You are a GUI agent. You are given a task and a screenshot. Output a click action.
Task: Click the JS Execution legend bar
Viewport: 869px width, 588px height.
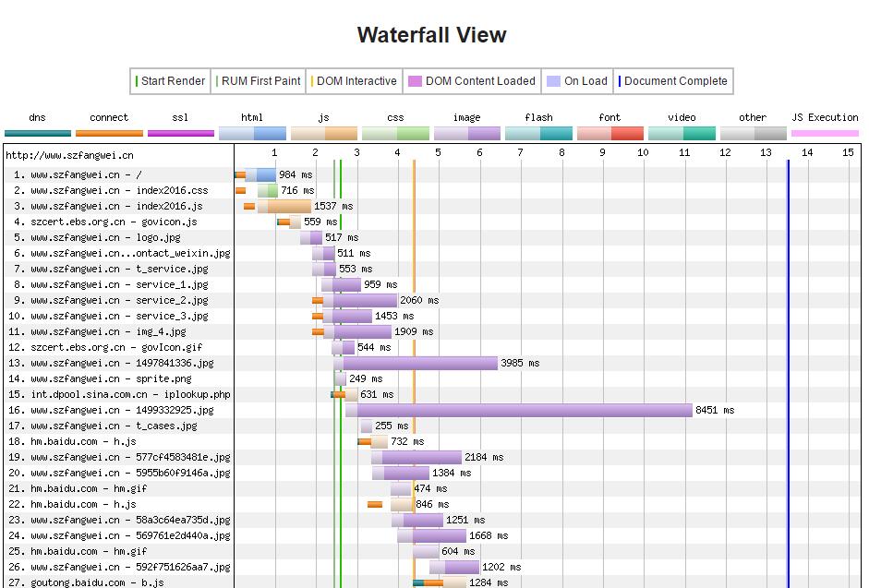coord(825,133)
